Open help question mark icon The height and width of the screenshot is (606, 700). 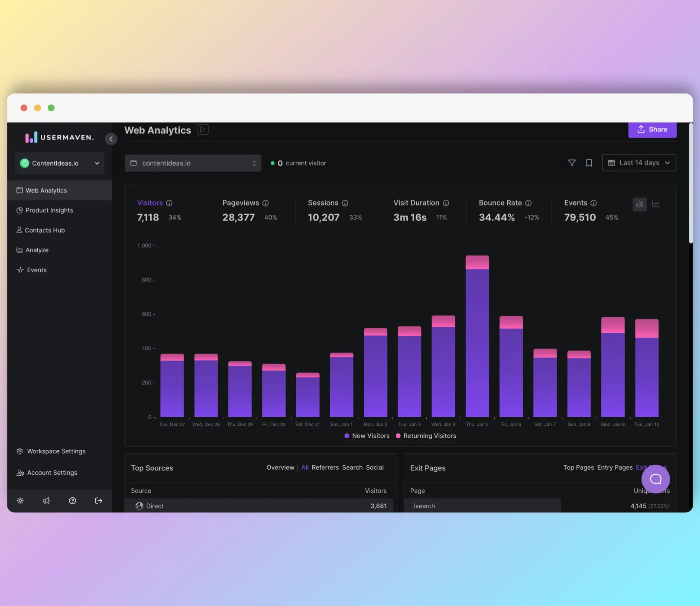[72, 501]
